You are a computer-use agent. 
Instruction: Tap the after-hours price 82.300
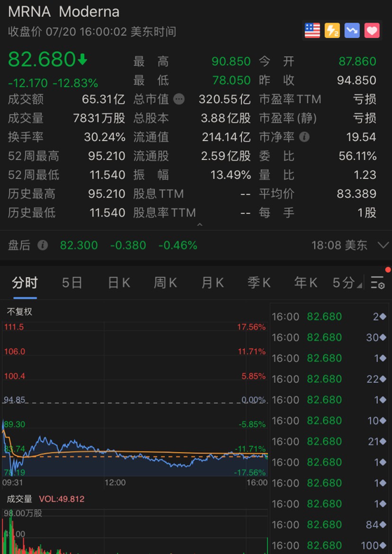coord(79,245)
